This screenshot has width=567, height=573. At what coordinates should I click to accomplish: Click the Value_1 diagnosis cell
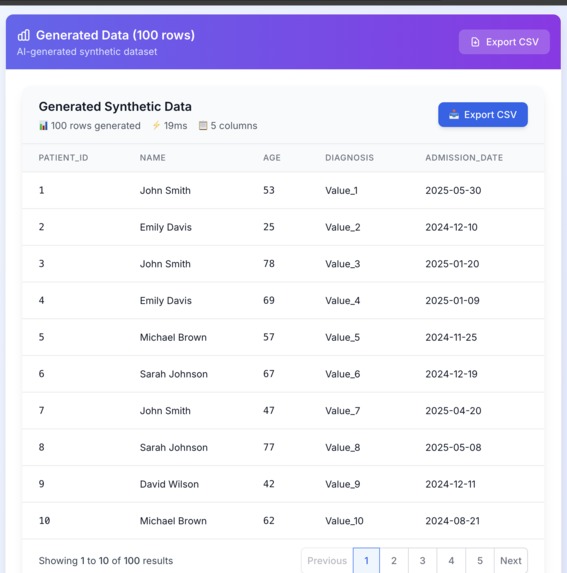pyautogui.click(x=342, y=191)
